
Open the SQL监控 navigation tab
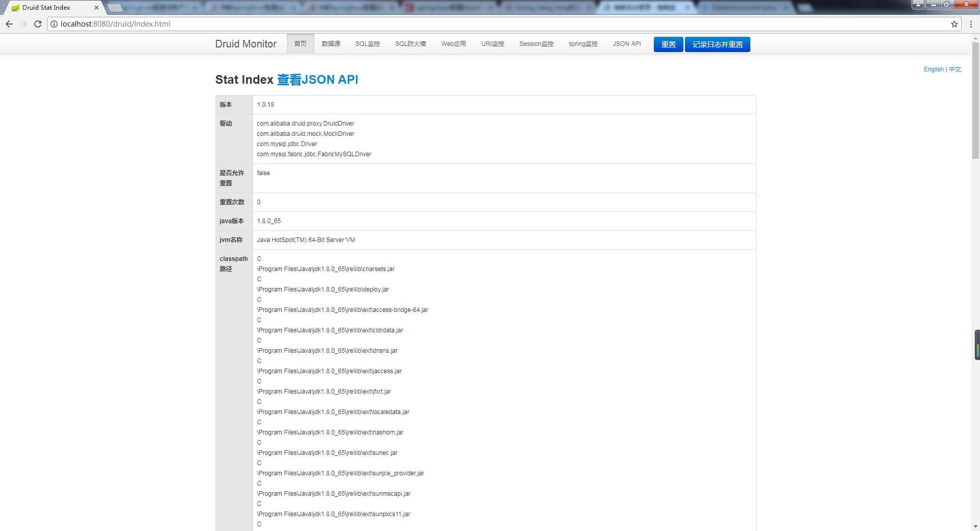point(367,44)
